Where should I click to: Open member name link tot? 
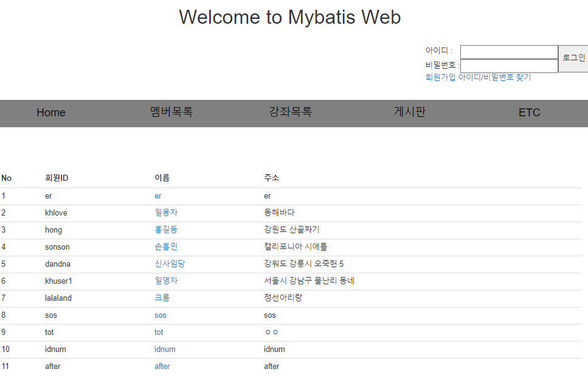[x=159, y=332]
